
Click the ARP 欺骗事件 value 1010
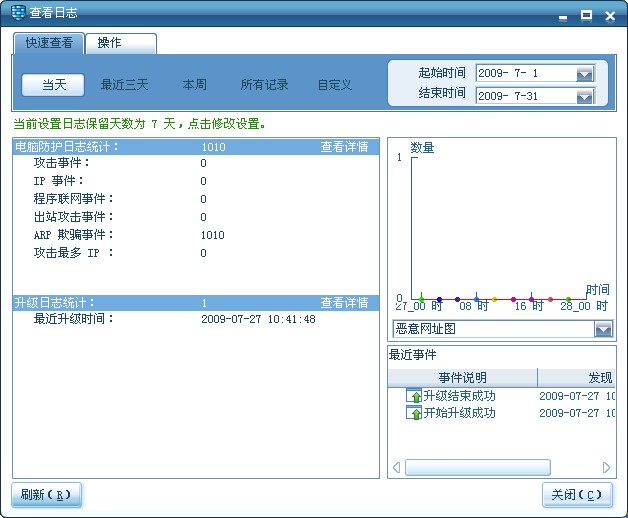[x=213, y=235]
